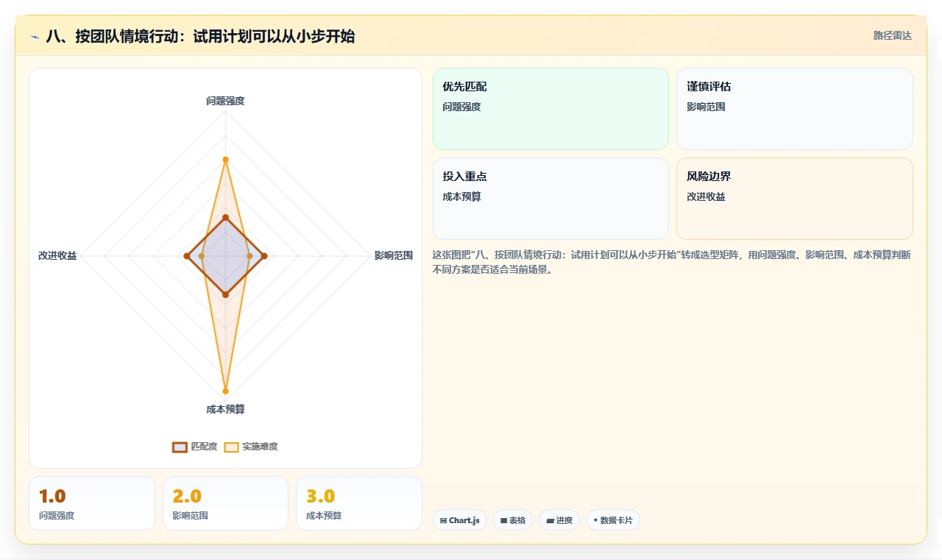Select the Chart.js tag chip

click(x=460, y=520)
